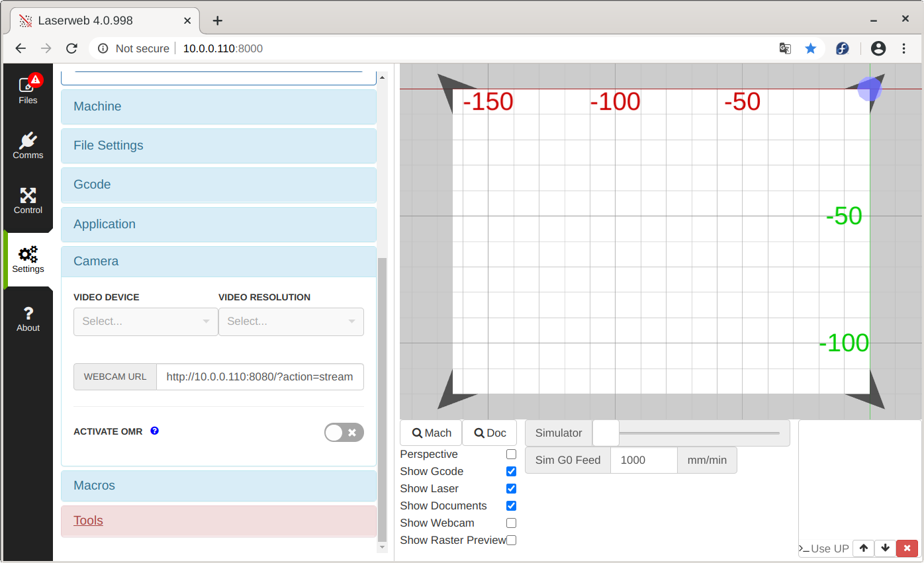Reload the Laserweb page
924x563 pixels.
pos(71,48)
